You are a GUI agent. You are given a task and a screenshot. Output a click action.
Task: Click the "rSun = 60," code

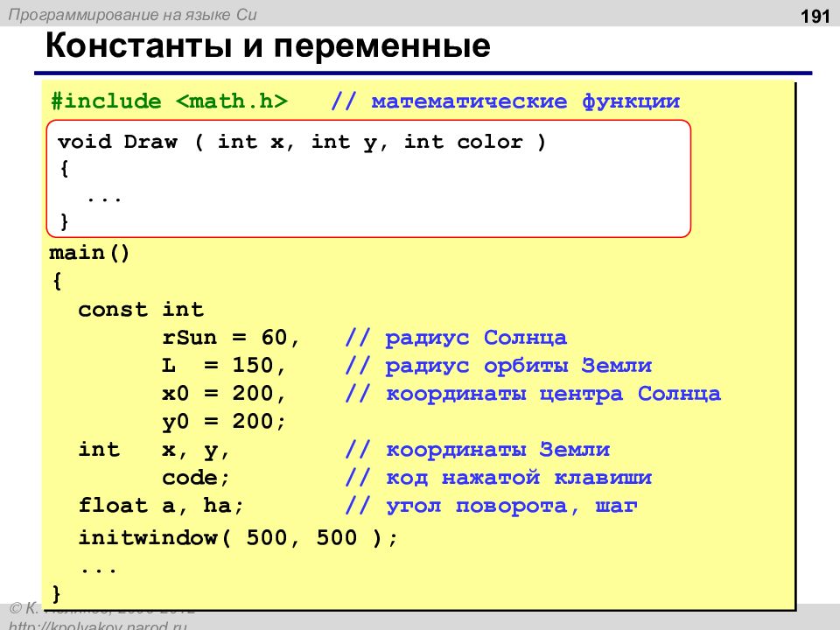[231, 338]
